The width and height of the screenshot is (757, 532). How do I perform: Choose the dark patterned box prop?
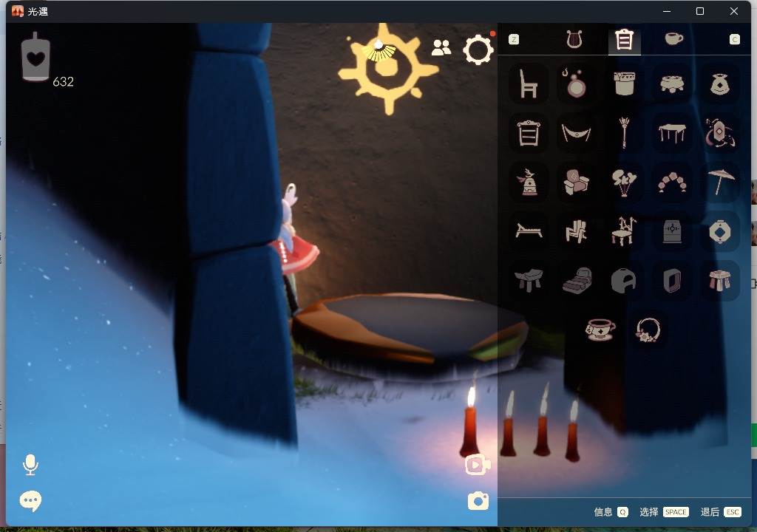[671, 232]
